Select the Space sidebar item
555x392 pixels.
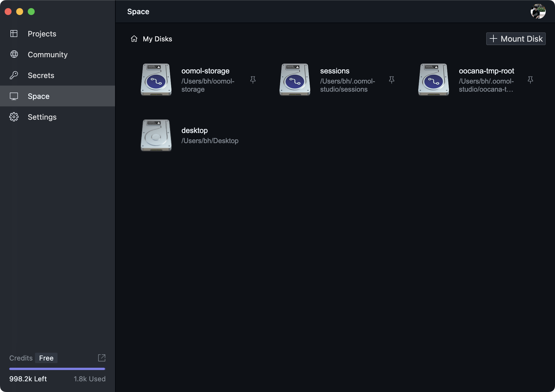pos(38,96)
